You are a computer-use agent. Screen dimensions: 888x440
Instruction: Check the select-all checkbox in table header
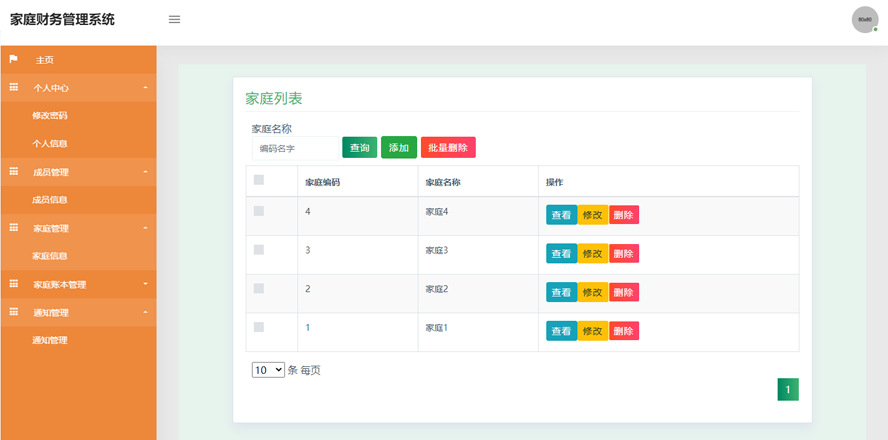pyautogui.click(x=259, y=180)
